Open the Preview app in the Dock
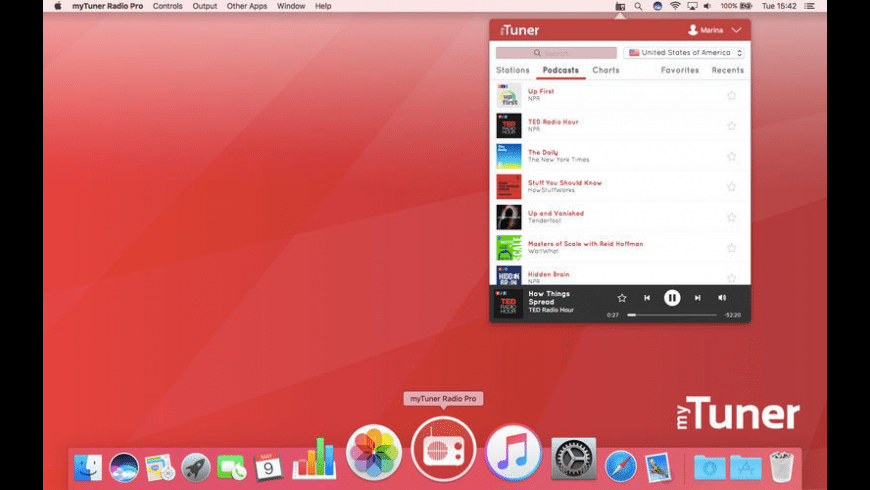The height and width of the screenshot is (490, 870). (658, 466)
